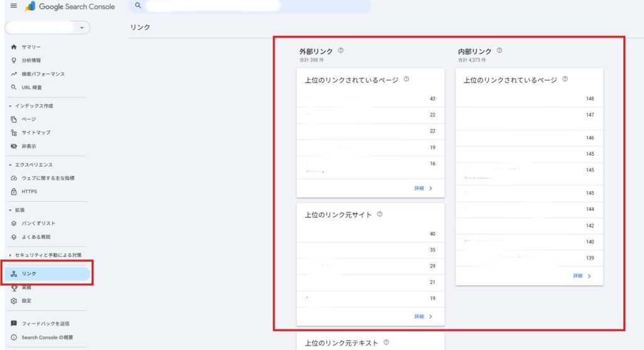Click the layers icon beside パンくずリスト
Viewport: 644px width, 350px height.
14,223
